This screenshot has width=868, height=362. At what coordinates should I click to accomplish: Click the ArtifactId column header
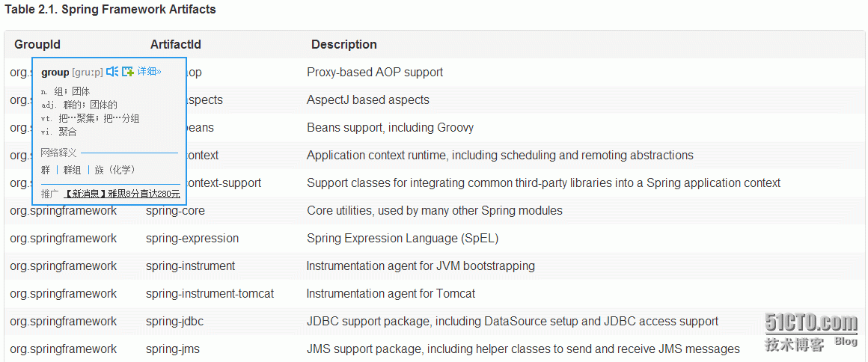point(176,44)
